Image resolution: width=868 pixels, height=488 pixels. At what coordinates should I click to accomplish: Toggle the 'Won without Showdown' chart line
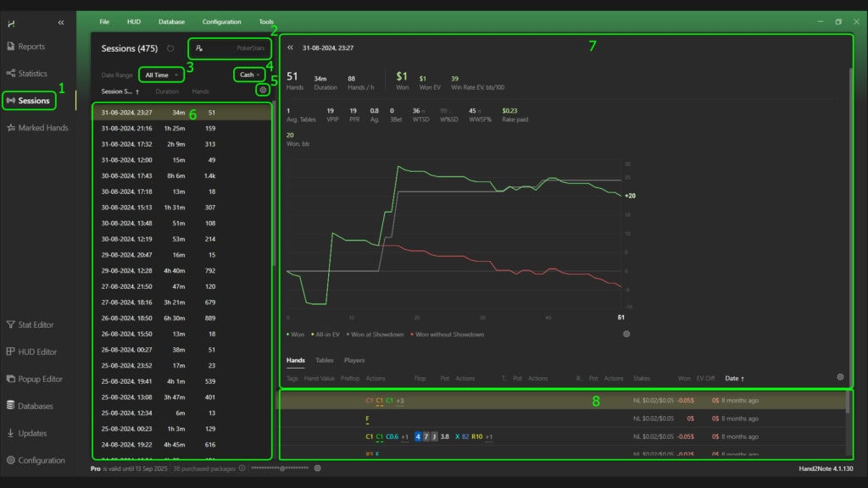pyautogui.click(x=448, y=335)
